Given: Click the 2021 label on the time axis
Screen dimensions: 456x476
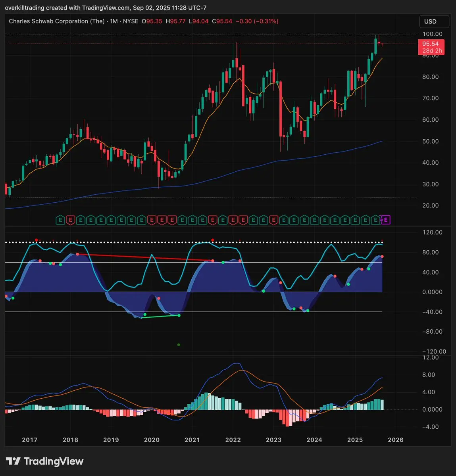Looking at the screenshot, I should 192,440.
